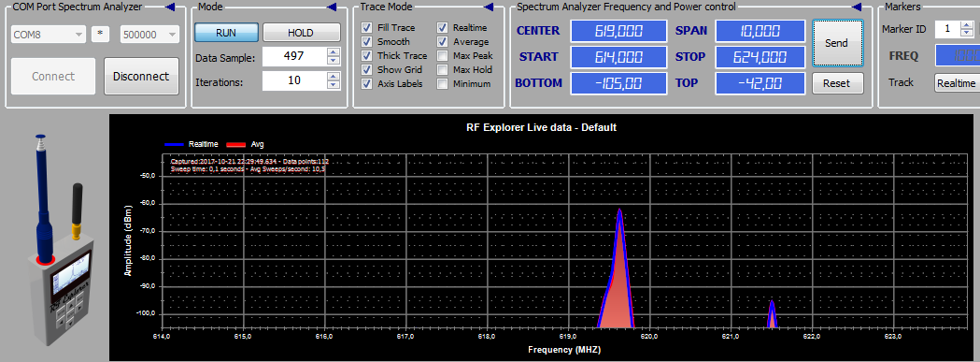
Task: Open the 500000 baud rate dropdown
Action: (150, 35)
